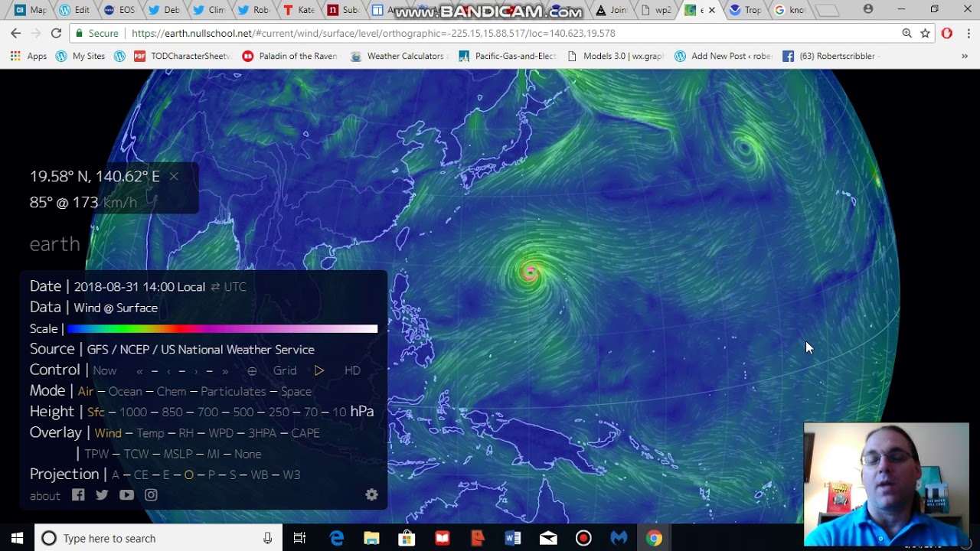This screenshot has width=980, height=551.
Task: Open the Twitter icon in earth menu
Action: coord(102,495)
